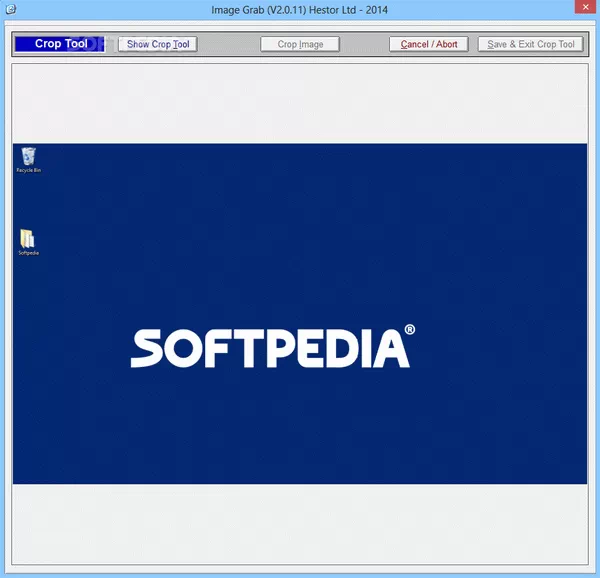Click the Softpedia folder name label
This screenshot has width=600, height=578.
[x=29, y=253]
